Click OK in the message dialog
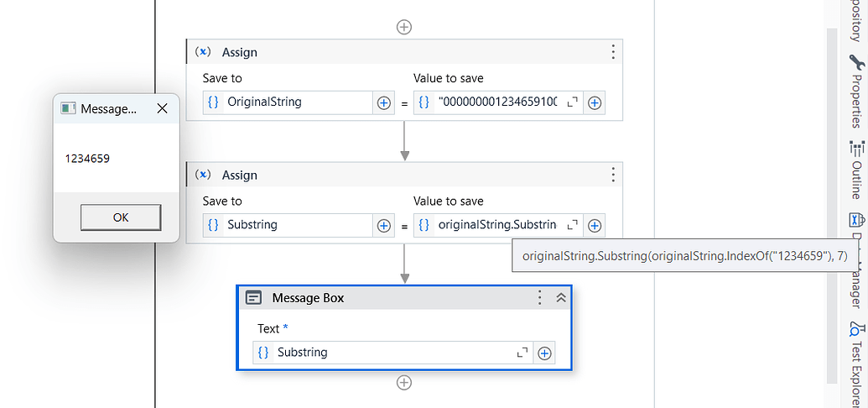 [121, 217]
